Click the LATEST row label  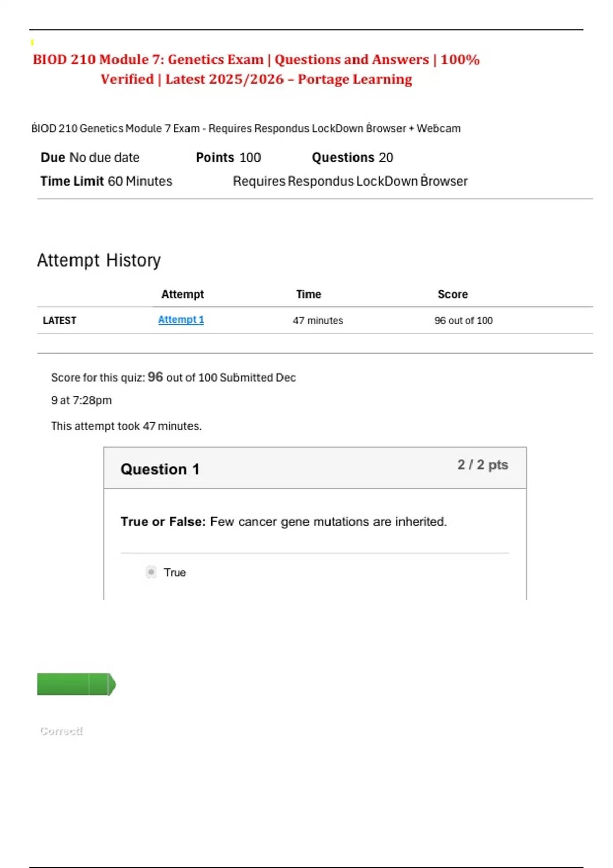pos(59,321)
